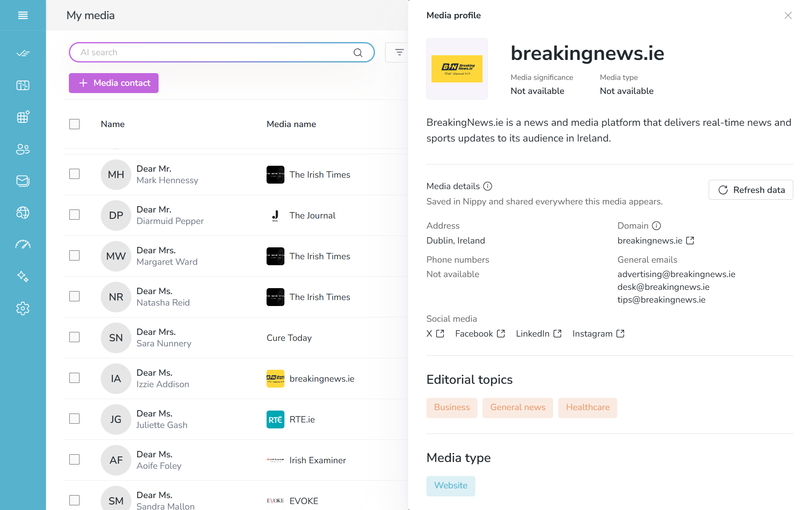Click Irish Examiner logo in Aoife Foley row
The height and width of the screenshot is (510, 812).
click(x=275, y=460)
